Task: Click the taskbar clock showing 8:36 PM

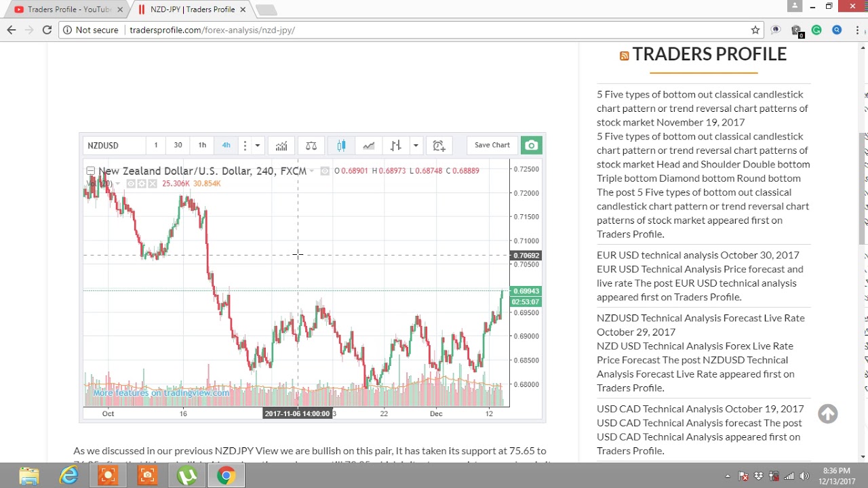Action: [836, 476]
